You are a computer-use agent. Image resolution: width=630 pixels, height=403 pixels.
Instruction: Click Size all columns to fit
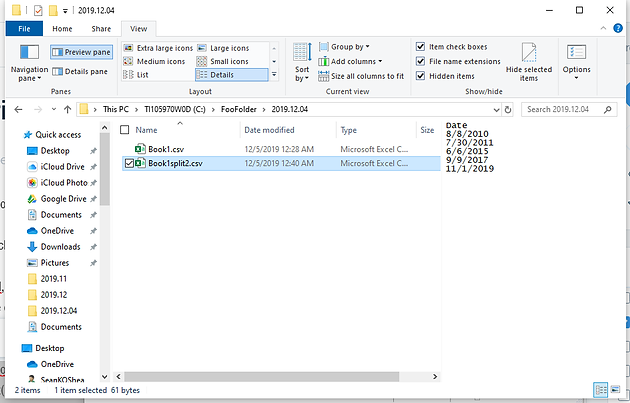(x=361, y=76)
